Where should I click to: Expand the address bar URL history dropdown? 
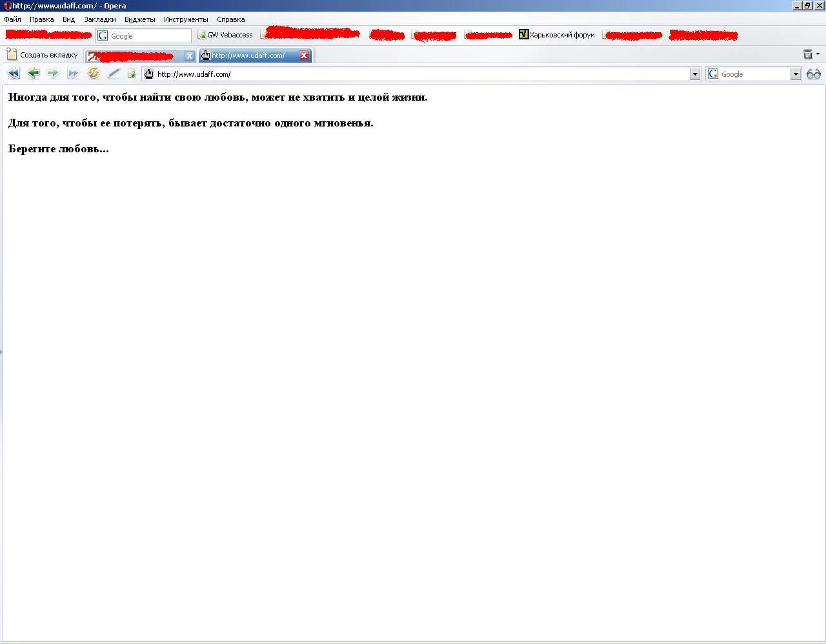(x=695, y=74)
